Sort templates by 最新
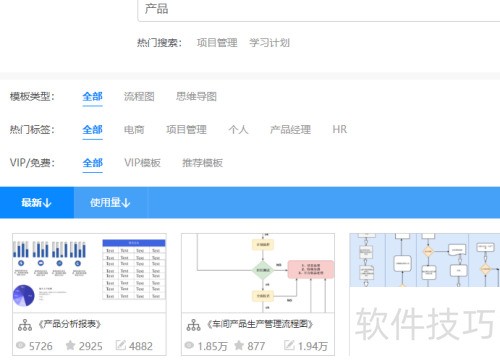 click(37, 202)
